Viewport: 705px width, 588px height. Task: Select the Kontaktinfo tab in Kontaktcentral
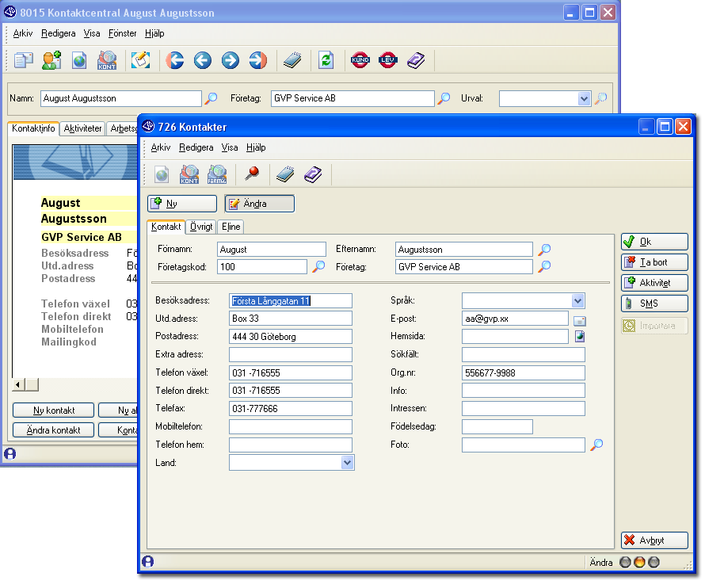point(33,128)
